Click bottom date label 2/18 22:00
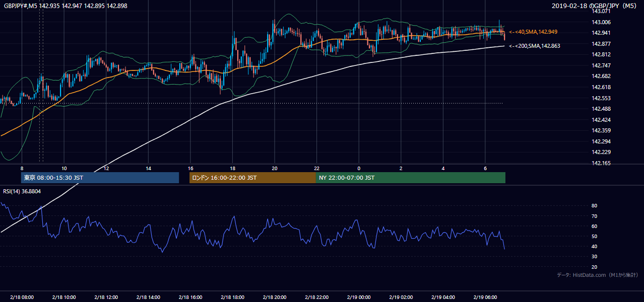 click(x=317, y=297)
